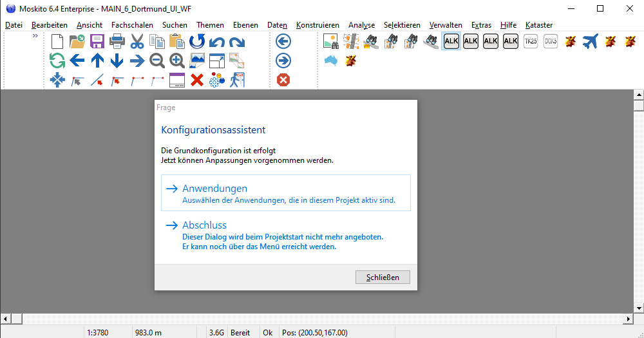
Task: Open the Kataster menu
Action: tap(538, 25)
